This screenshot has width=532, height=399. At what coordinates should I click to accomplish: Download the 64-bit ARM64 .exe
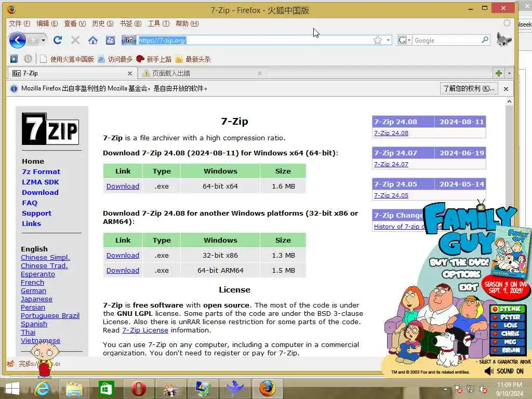(x=123, y=270)
